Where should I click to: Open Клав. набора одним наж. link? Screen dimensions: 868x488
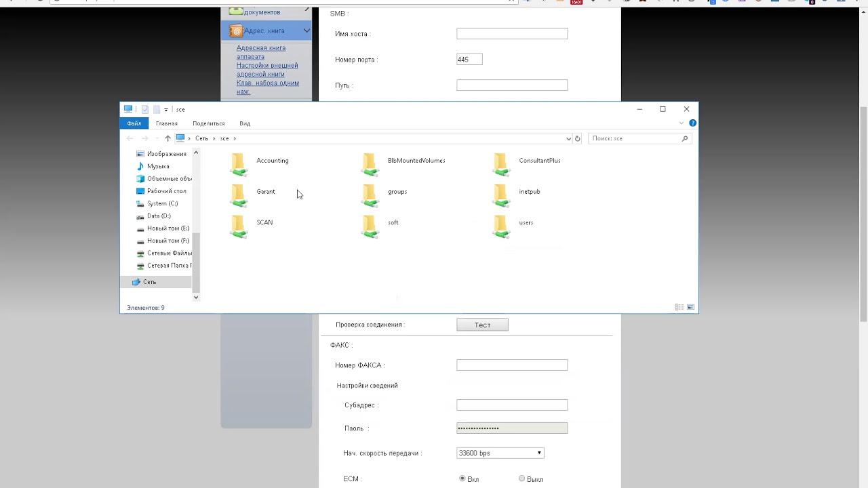click(x=268, y=87)
